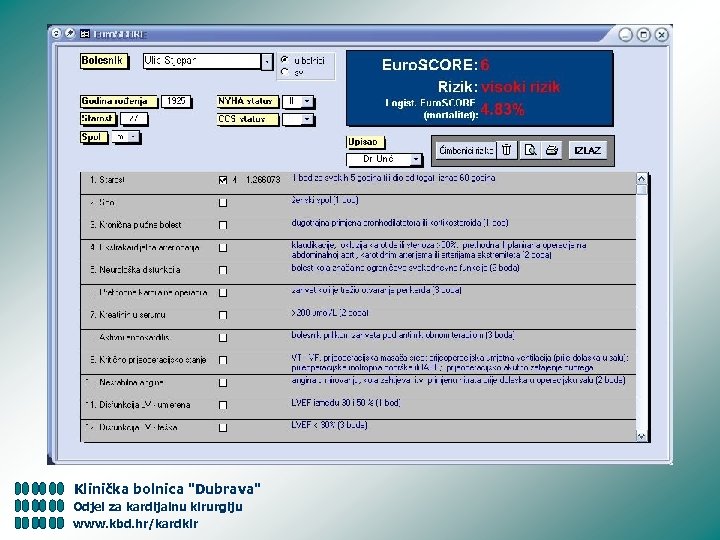Click the trash can delete icon

click(506, 150)
